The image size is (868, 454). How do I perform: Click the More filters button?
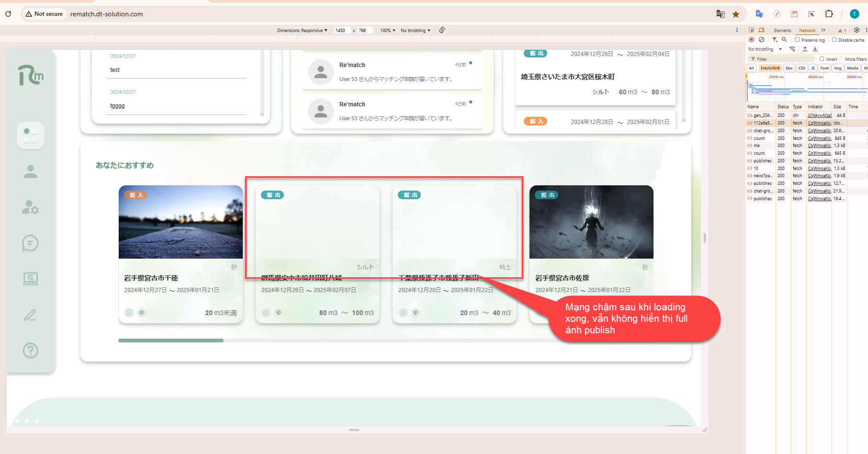[x=856, y=59]
